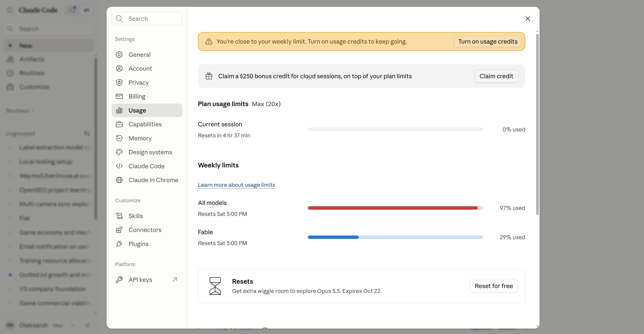The image size is (644, 334).
Task: Click the 97% used text
Action: (512, 208)
